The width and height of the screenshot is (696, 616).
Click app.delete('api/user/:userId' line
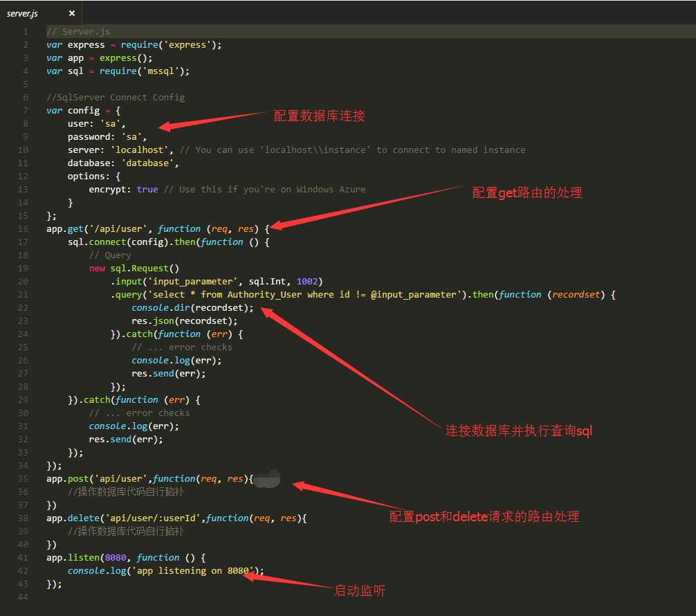(x=176, y=518)
